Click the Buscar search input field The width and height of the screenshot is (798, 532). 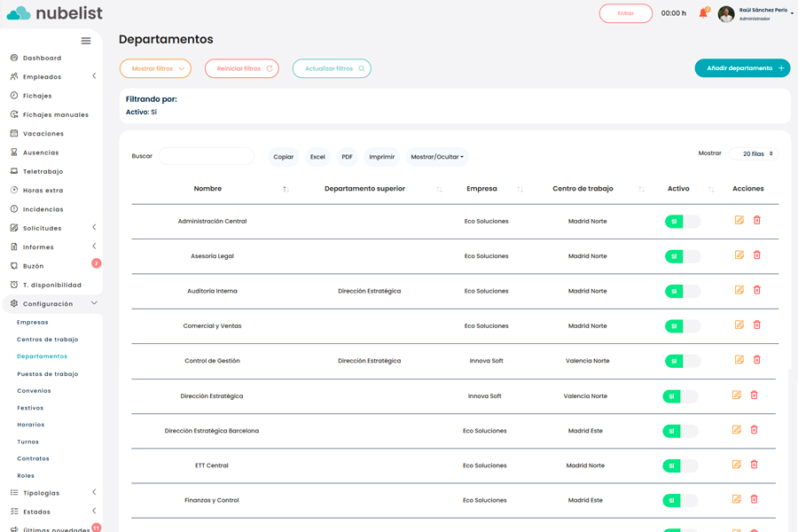[206, 156]
